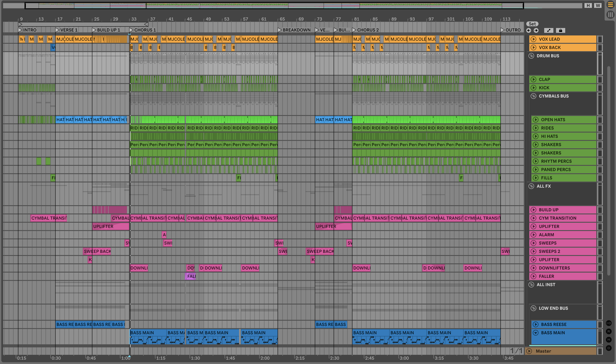
Task: Click the W optimize width button
Action: (598, 5)
